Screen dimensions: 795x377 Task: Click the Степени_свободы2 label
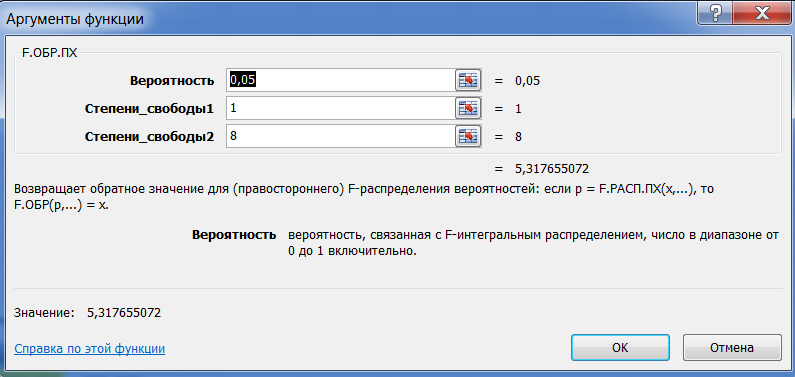(150, 137)
